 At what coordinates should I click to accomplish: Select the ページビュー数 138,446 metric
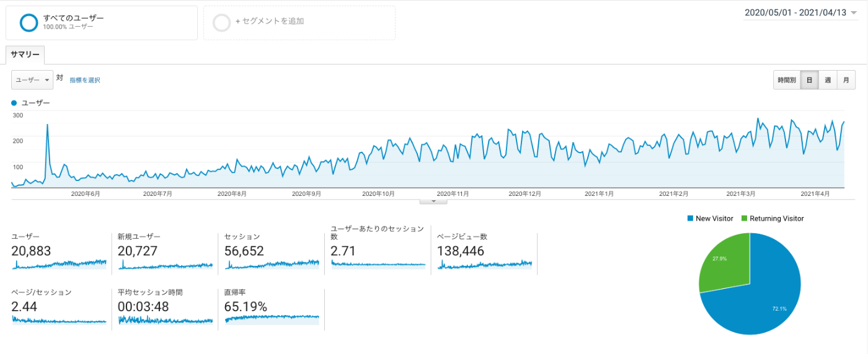click(x=461, y=251)
